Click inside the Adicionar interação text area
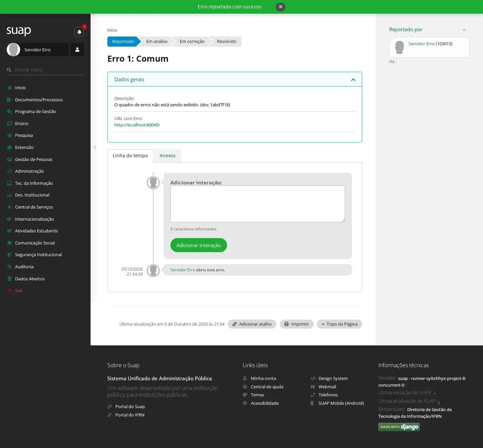Image resolution: width=483 pixels, height=448 pixels. point(258,204)
